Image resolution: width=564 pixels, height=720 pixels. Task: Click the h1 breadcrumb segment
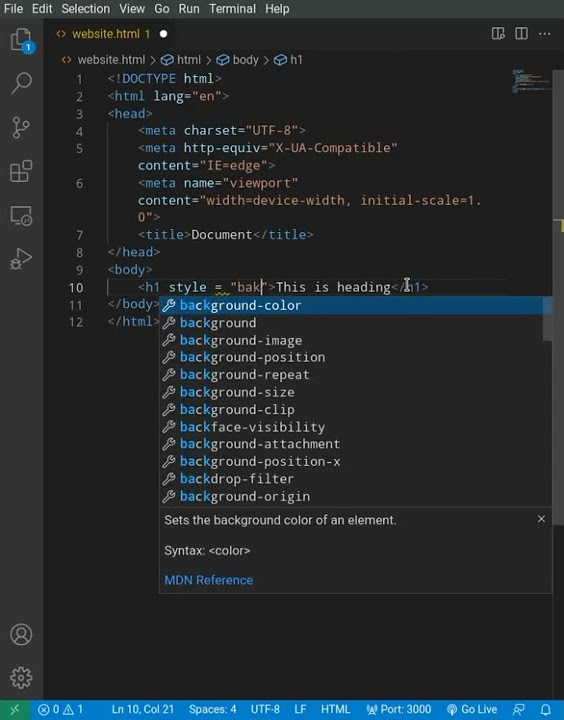tap(296, 60)
